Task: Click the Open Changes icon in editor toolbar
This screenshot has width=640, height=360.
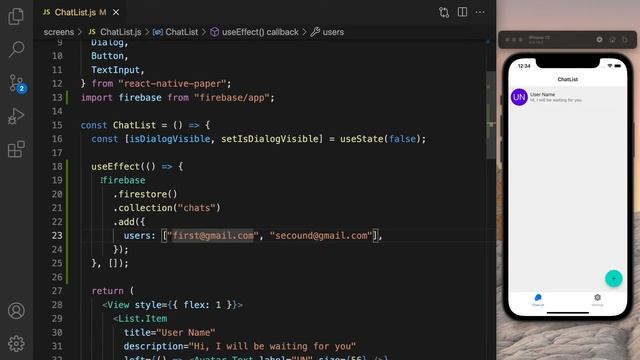Action: (x=444, y=12)
